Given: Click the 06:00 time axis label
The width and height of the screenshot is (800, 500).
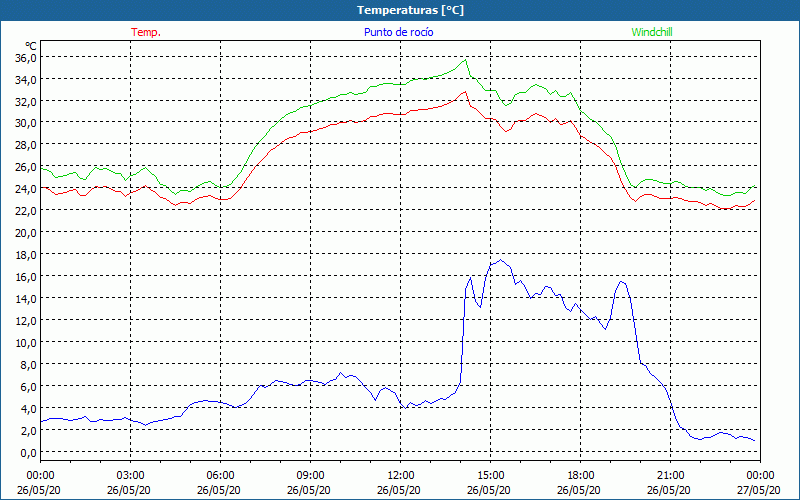Looking at the screenshot, I should (220, 476).
